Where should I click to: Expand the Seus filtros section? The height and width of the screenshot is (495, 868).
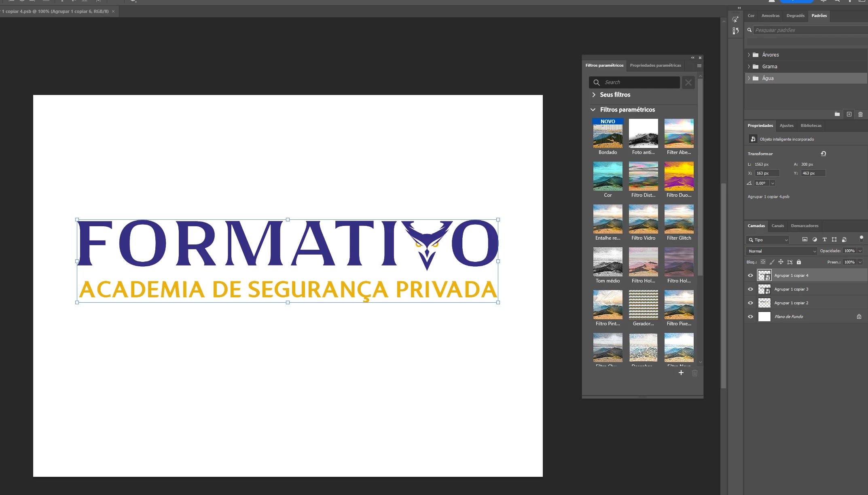click(x=594, y=95)
